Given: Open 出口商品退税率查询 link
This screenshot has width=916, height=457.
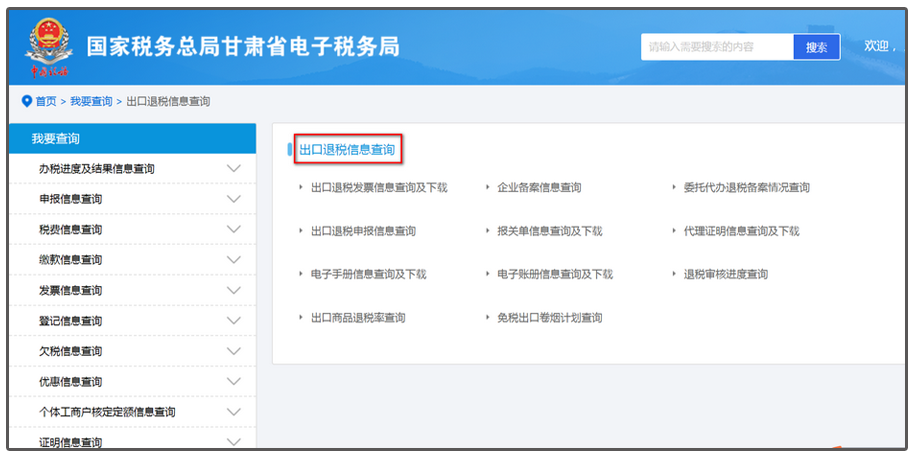Looking at the screenshot, I should pyautogui.click(x=358, y=318).
